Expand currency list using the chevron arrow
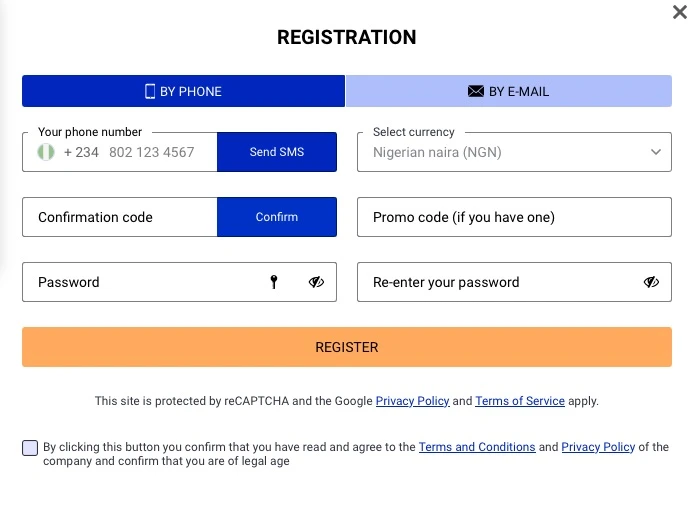692x506 pixels. coord(656,153)
